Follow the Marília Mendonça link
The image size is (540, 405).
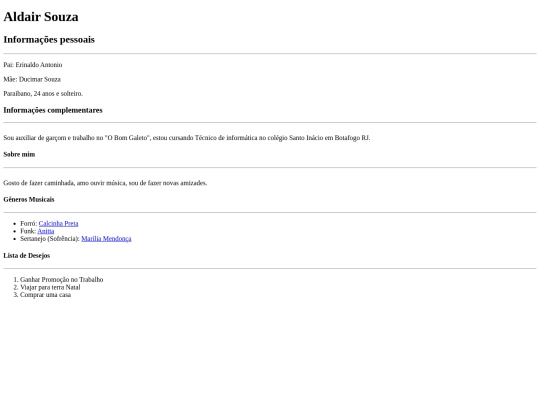point(106,239)
